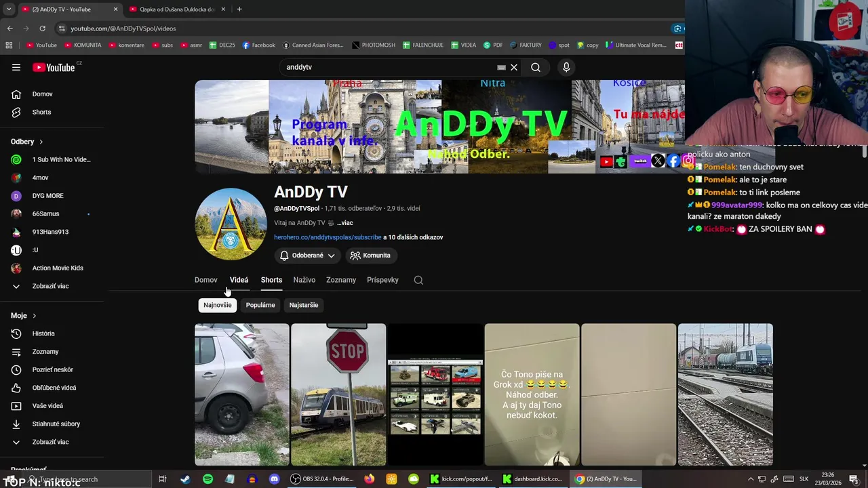Open a new browser tab with plus button
The height and width of the screenshot is (488, 868).
click(x=239, y=9)
